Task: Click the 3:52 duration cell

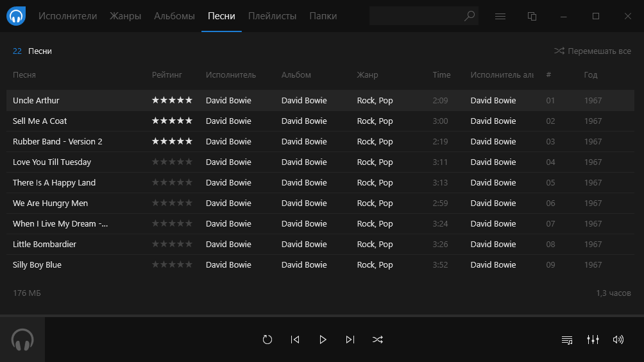Action: (x=440, y=264)
